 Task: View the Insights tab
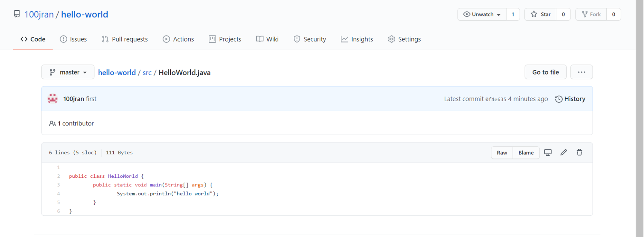tap(357, 39)
